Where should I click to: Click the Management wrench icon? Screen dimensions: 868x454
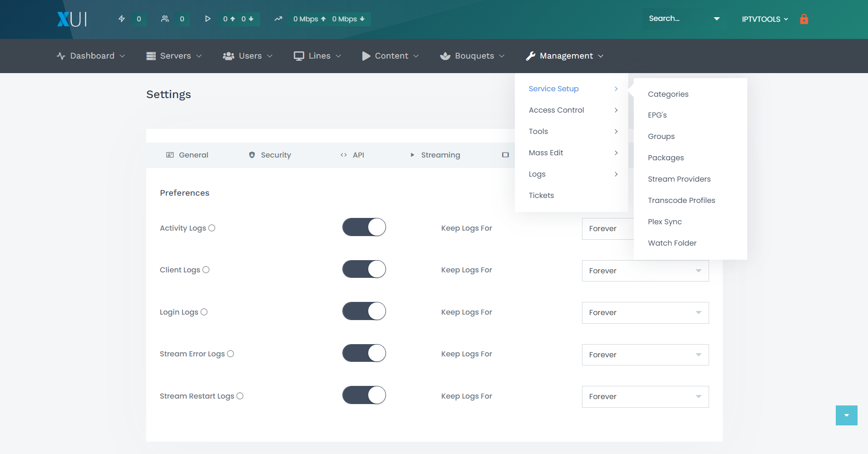(530, 56)
